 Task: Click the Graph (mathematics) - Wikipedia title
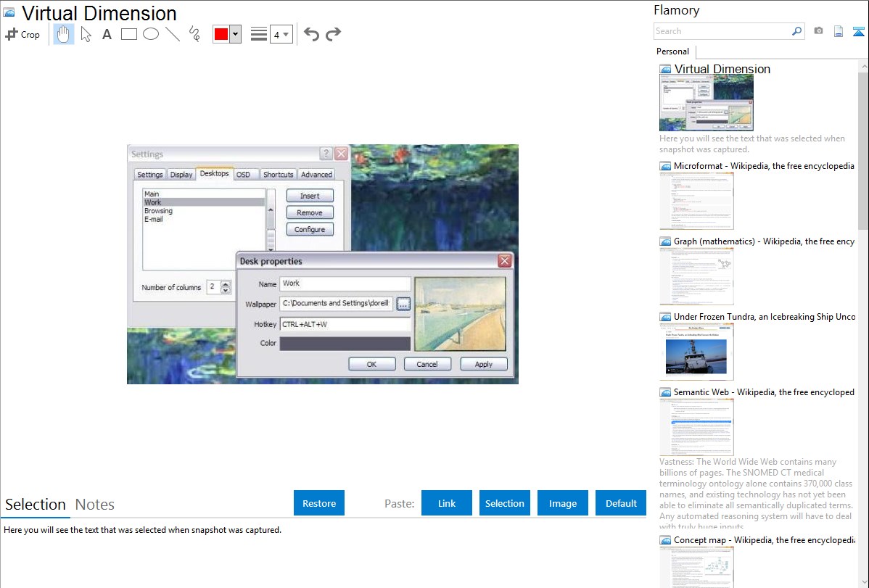[x=764, y=241]
